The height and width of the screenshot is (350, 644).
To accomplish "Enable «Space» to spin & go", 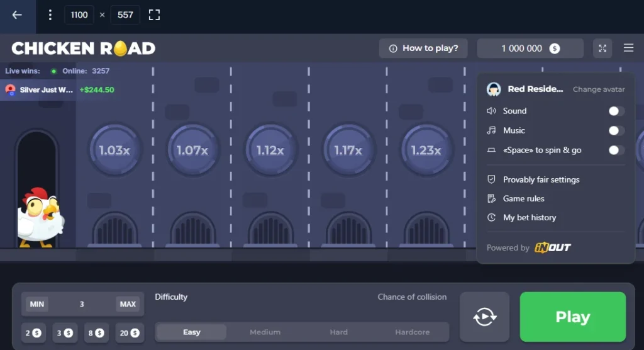I will pos(616,150).
